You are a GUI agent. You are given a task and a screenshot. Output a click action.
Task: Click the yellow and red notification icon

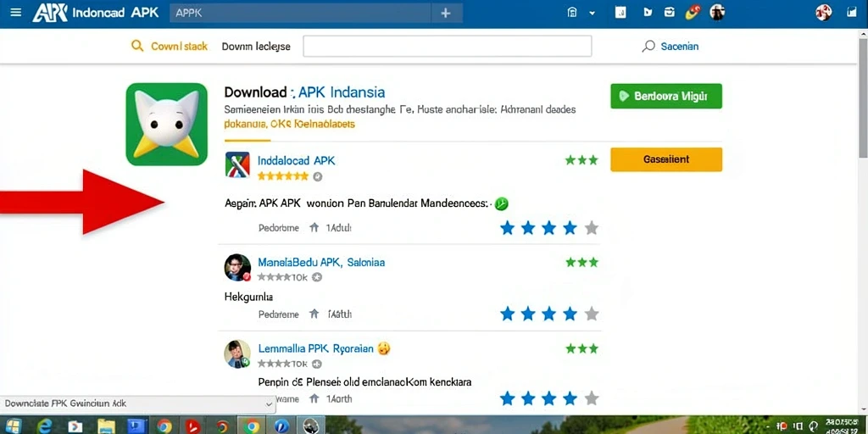693,12
